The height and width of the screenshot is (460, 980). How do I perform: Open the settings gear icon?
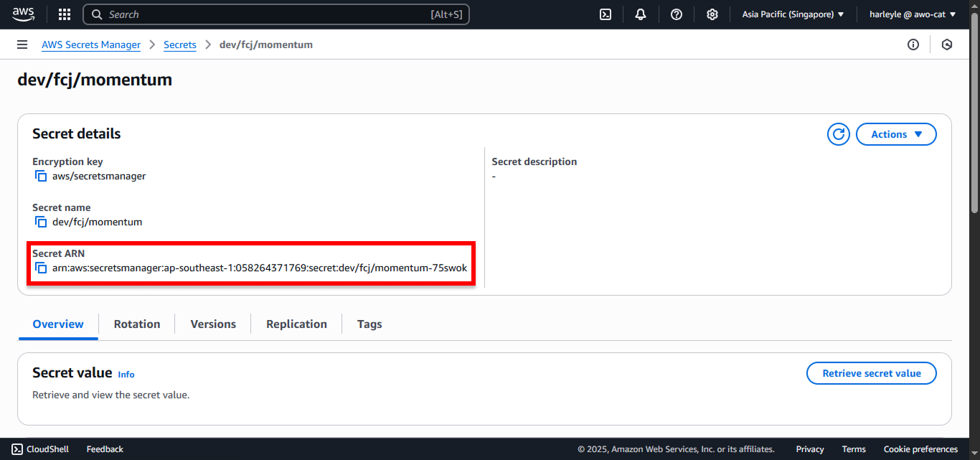(712, 14)
